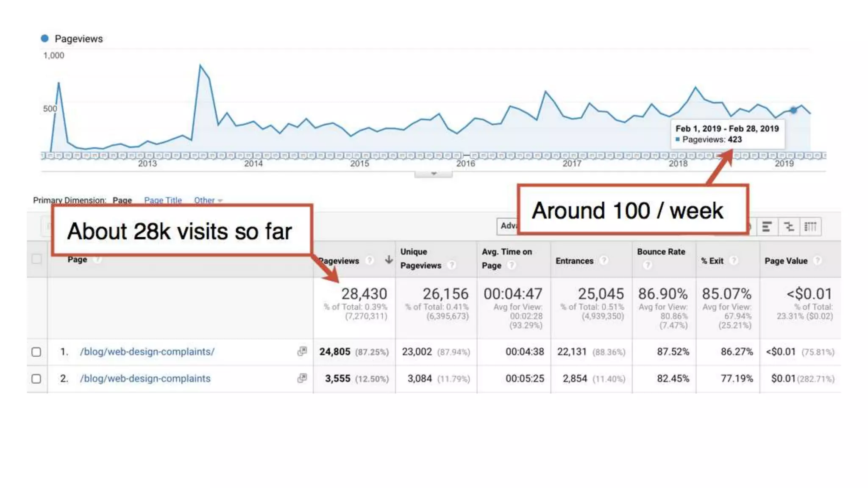Switch table to Comparison view icon
This screenshot has height=488, width=868.
coord(789,227)
